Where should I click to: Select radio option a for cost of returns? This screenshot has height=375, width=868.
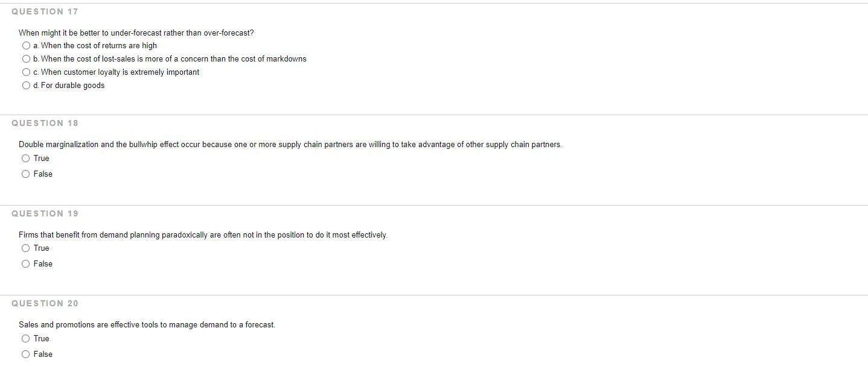[x=26, y=46]
